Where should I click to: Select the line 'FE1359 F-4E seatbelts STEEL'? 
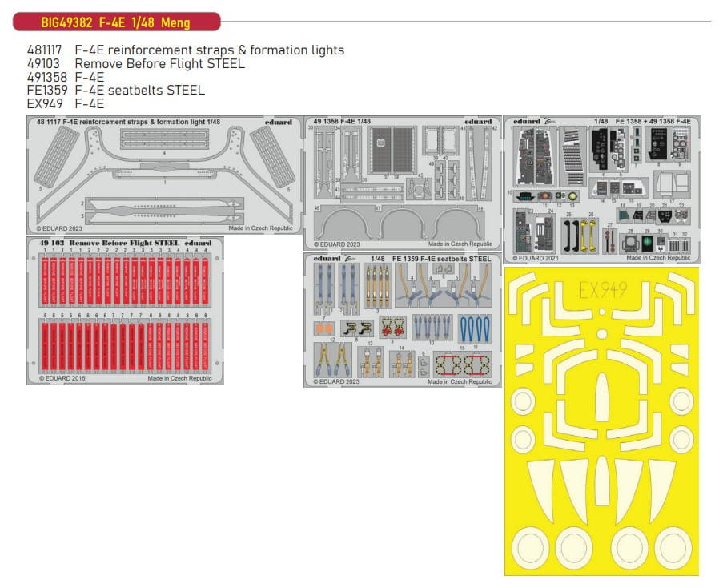pyautogui.click(x=115, y=91)
